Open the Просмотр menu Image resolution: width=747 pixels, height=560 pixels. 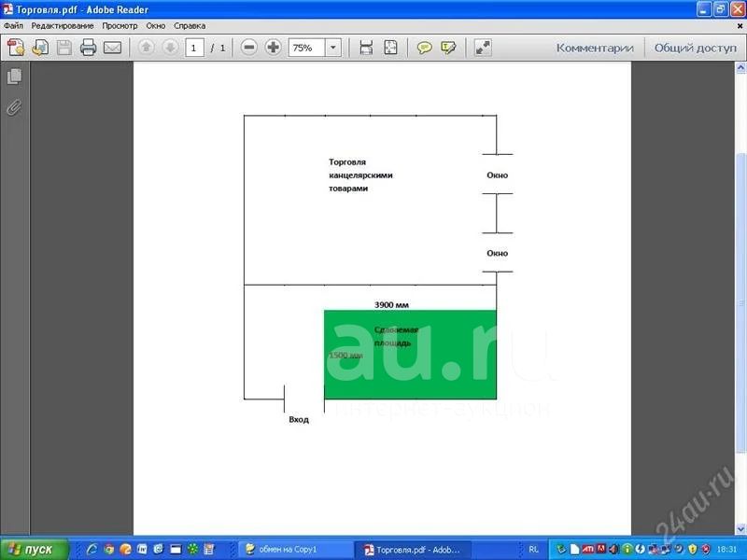point(120,26)
